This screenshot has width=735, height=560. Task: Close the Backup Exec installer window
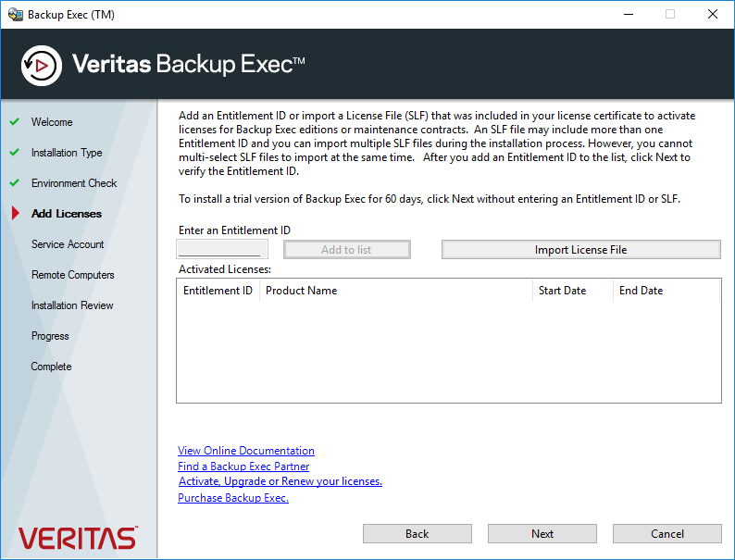(713, 15)
